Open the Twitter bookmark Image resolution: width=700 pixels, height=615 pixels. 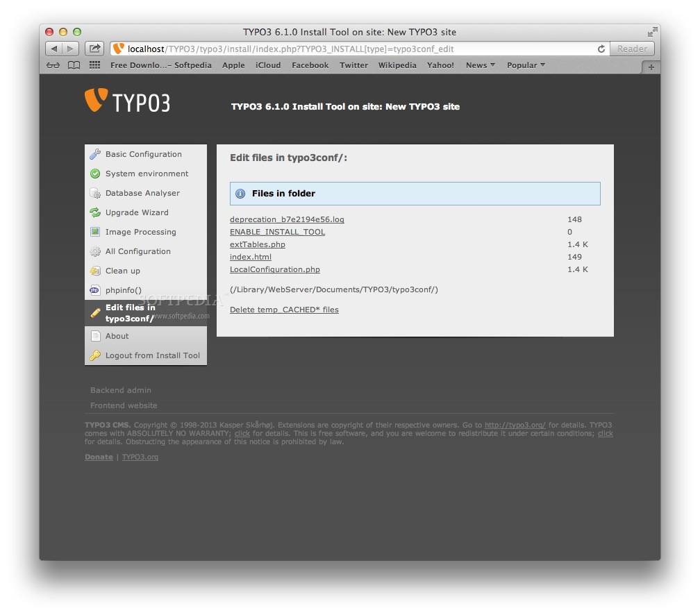click(353, 65)
